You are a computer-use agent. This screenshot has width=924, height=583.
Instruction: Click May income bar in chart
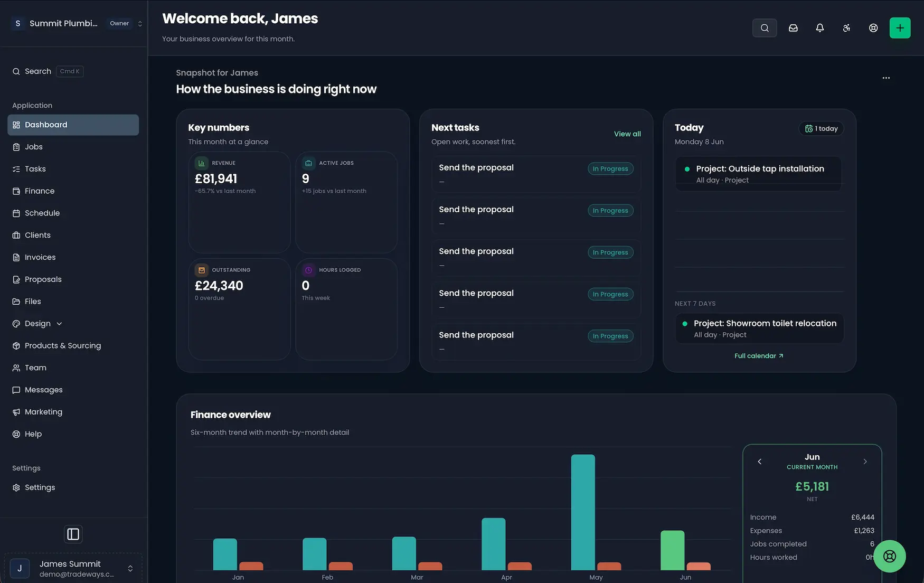[583, 512]
